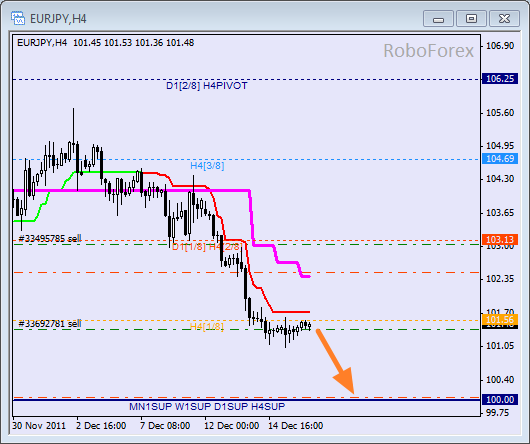
Task: Click the EURJPY chart window icon
Action: [x=18, y=18]
